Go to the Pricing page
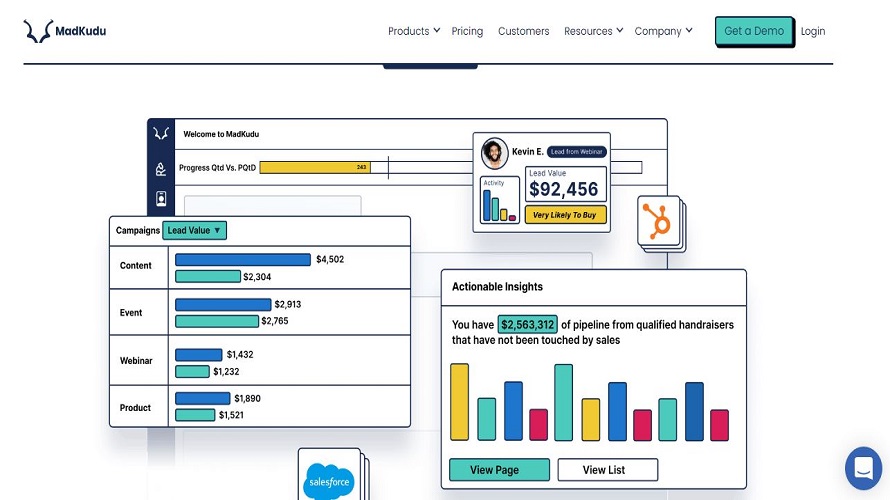Viewport: 890px width, 500px height. coord(467,31)
